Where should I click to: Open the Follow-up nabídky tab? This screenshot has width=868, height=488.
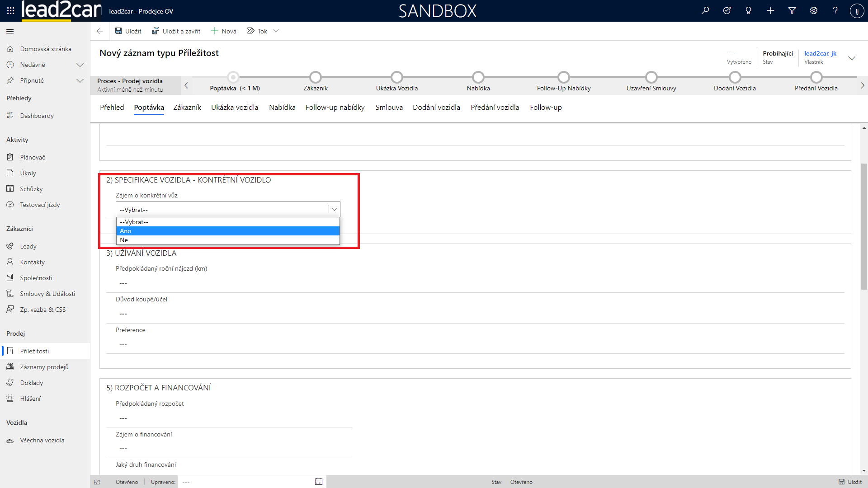click(335, 108)
